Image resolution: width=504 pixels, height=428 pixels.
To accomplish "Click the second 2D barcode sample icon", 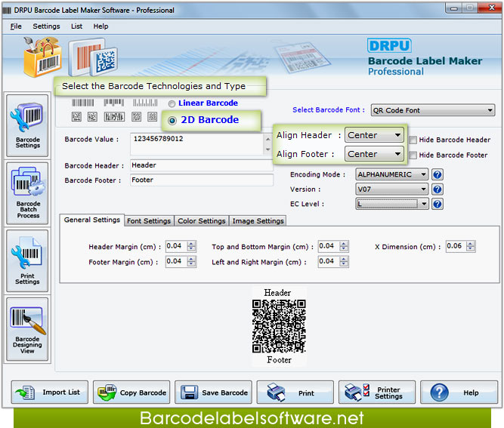I will pos(93,117).
